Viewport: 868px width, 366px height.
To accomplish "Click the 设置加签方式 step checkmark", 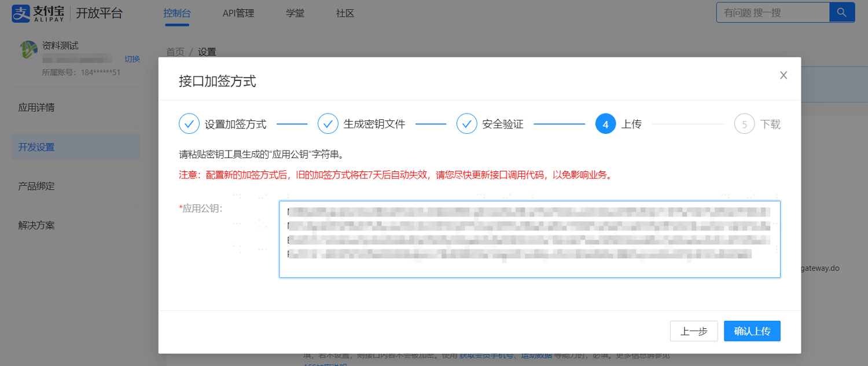I will coord(189,124).
